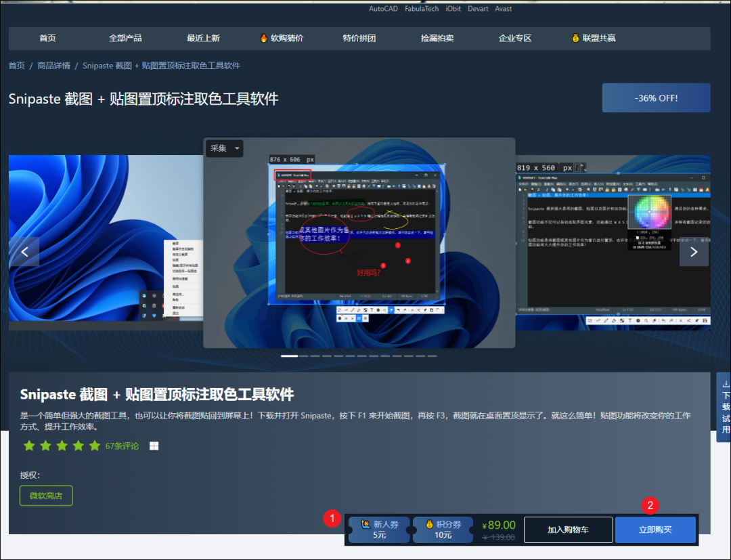Open the 企业专区 page

tap(515, 39)
